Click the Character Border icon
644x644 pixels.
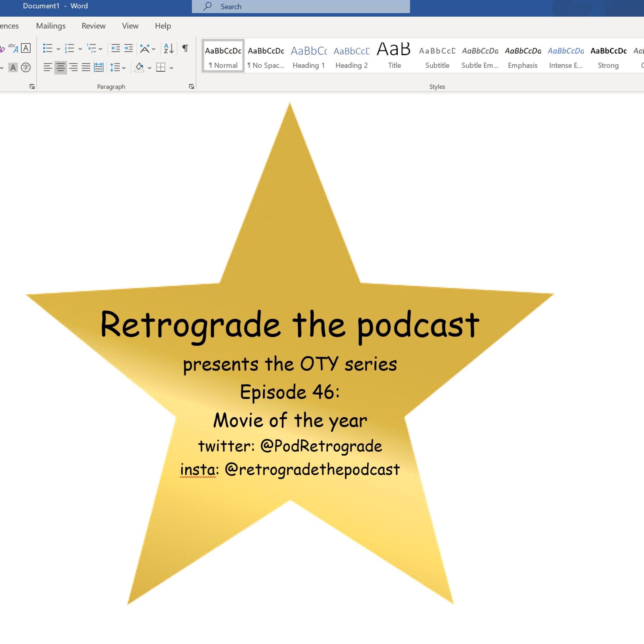tap(26, 48)
